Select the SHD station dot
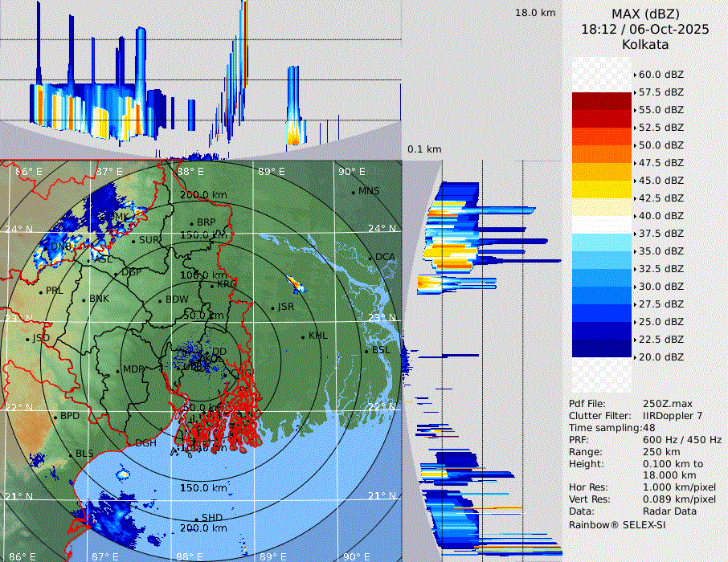The width and height of the screenshot is (728, 562). click(196, 519)
